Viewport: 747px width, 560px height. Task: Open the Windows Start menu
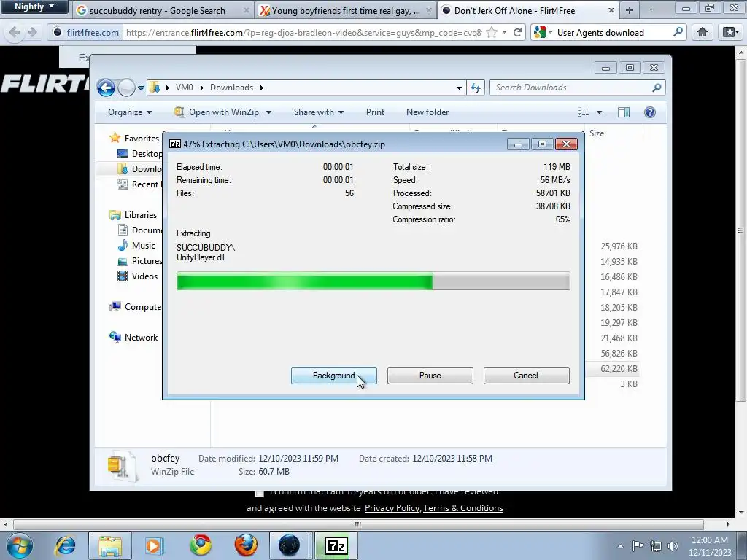click(18, 545)
